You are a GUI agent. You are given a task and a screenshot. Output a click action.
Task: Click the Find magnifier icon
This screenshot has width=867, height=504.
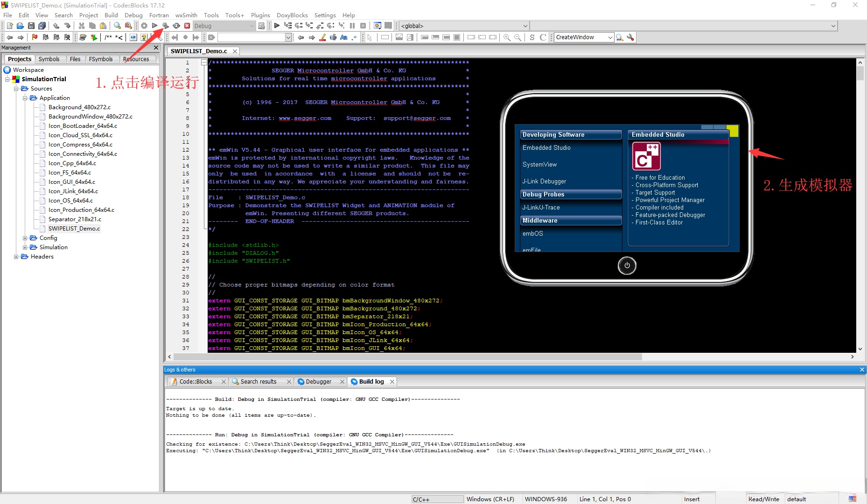tap(117, 26)
